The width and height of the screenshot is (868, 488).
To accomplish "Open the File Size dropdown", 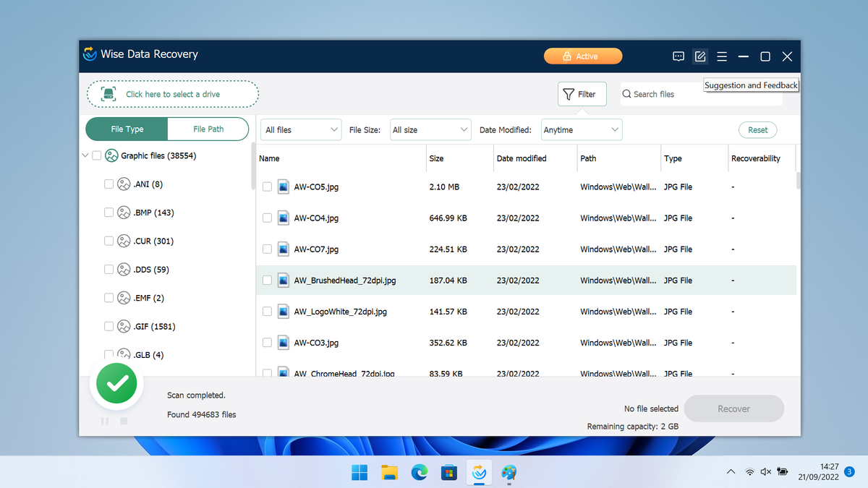I will tap(430, 129).
